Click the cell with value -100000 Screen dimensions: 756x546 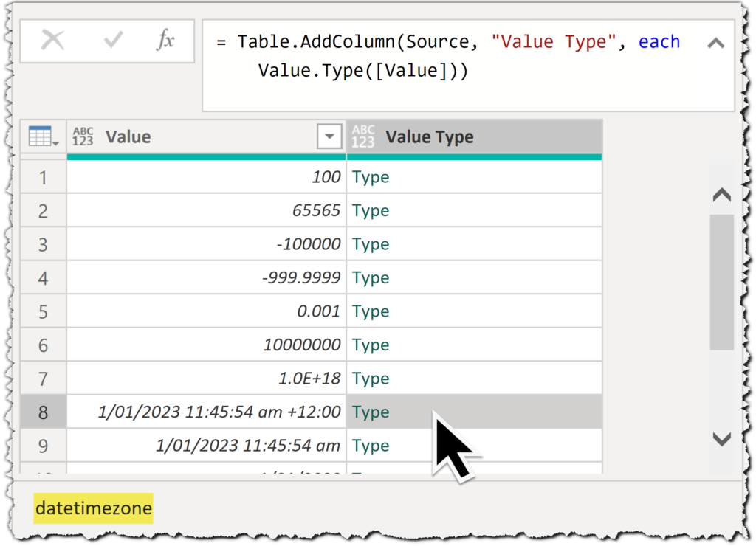click(207, 244)
